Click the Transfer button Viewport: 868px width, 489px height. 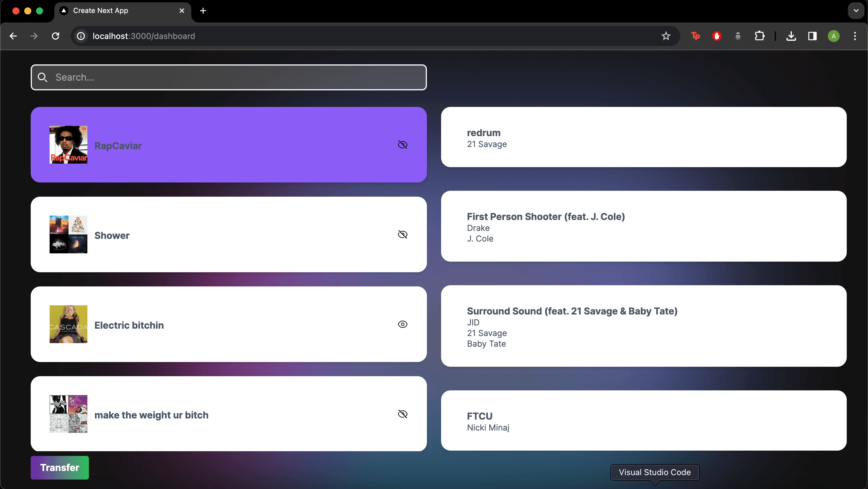tap(60, 467)
